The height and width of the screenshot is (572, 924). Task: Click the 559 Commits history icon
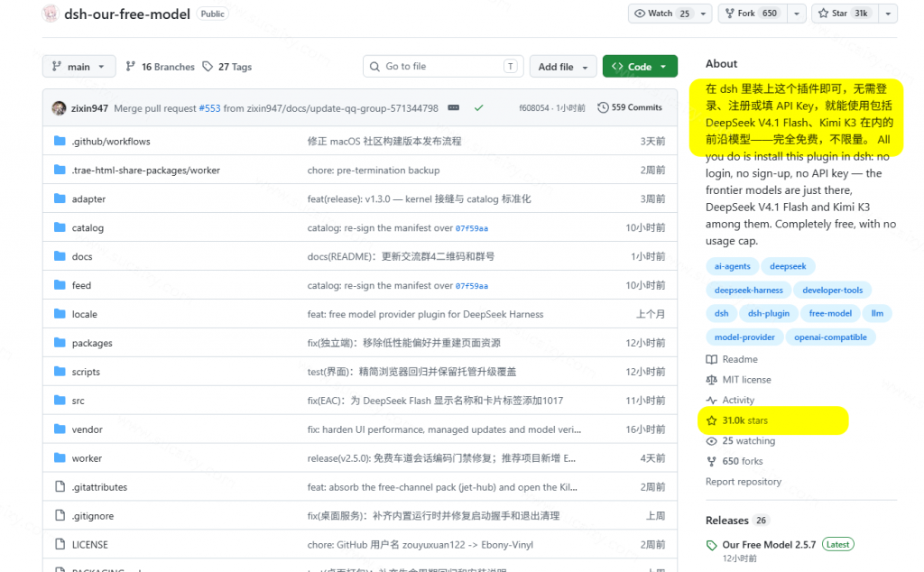click(x=603, y=107)
